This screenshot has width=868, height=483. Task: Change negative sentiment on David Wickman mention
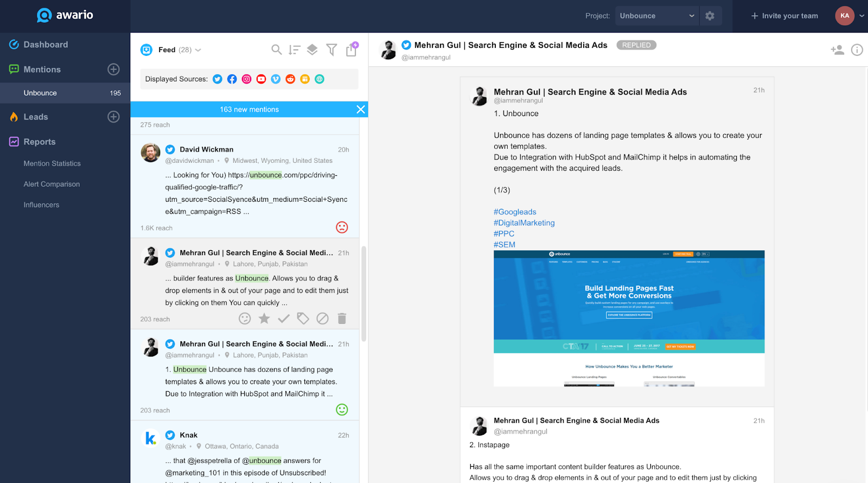(x=342, y=227)
